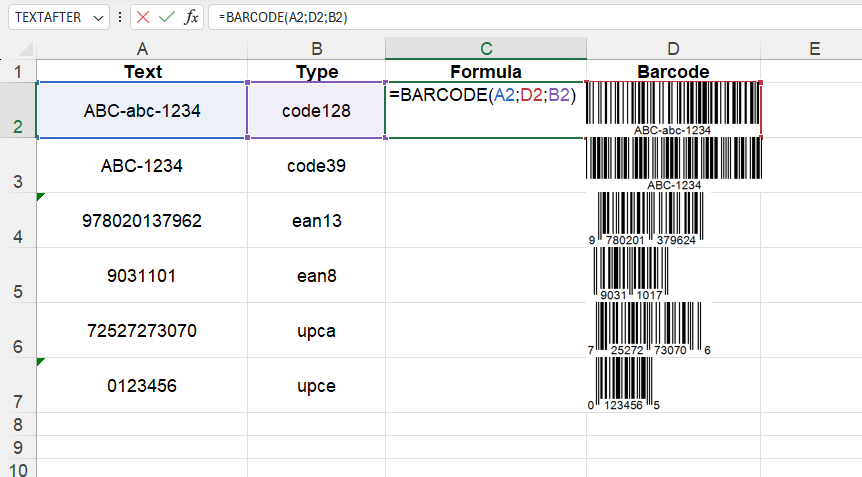Select cell with 0123456
This screenshot has width=862, height=477.
pyautogui.click(x=142, y=385)
